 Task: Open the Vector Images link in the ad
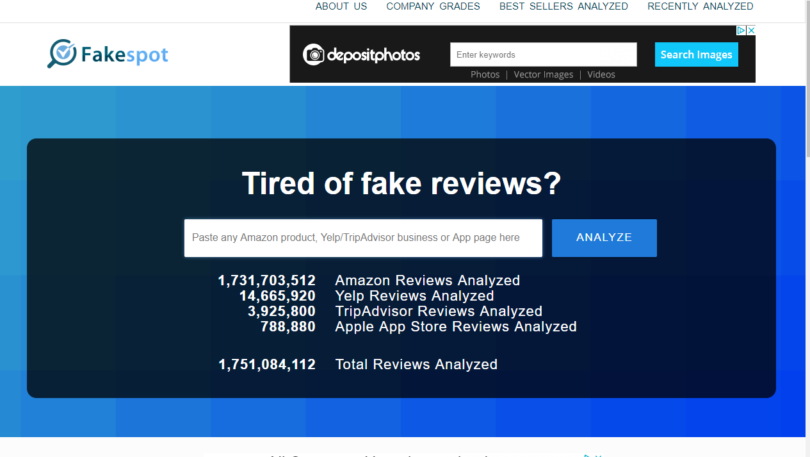pos(545,75)
